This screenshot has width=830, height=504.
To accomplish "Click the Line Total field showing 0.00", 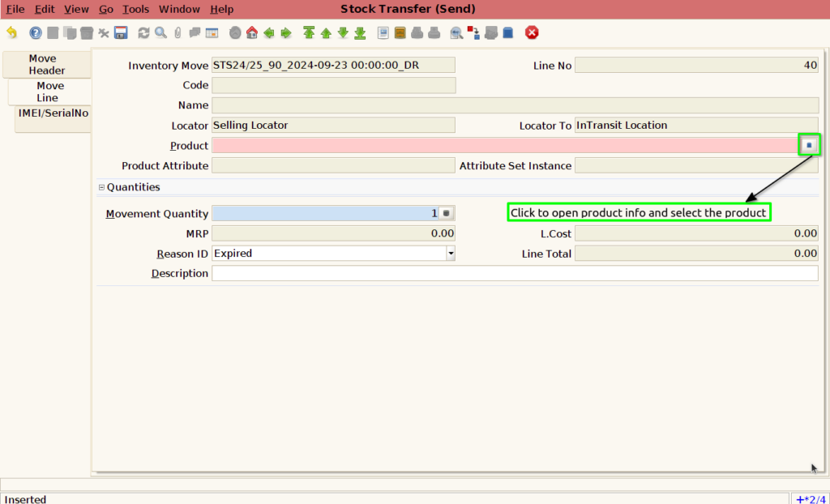I will coord(696,254).
